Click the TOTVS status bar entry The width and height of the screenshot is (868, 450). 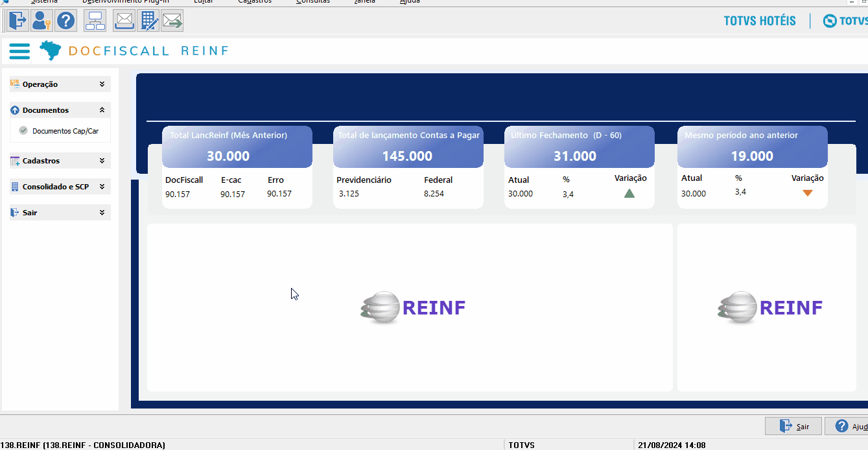[522, 445]
